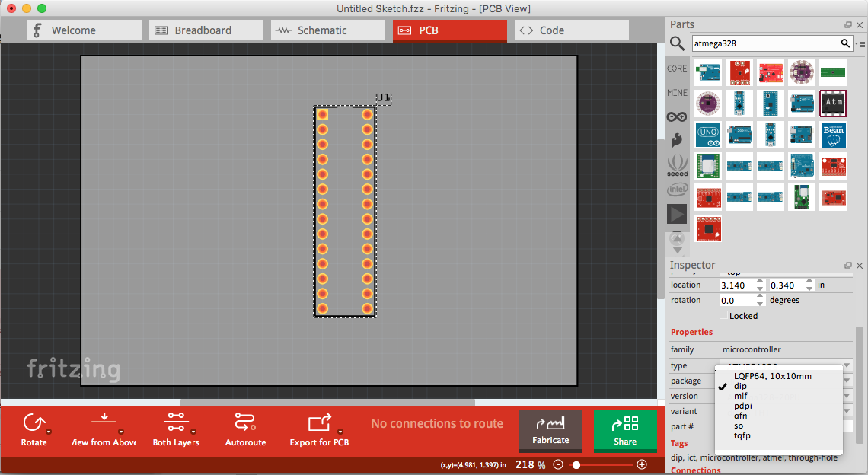The image size is (868, 475).
Task: Switch to the Schematic tab
Action: pyautogui.click(x=322, y=30)
